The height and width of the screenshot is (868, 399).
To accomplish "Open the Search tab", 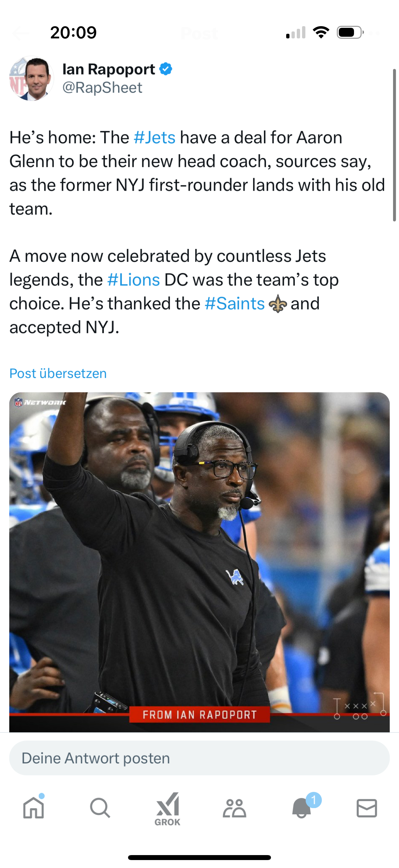I will click(x=100, y=808).
